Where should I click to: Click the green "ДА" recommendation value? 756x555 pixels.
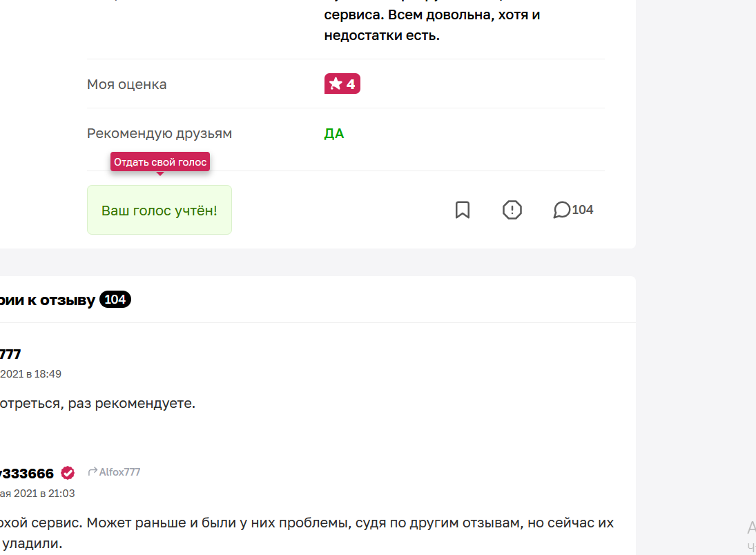[x=334, y=133]
